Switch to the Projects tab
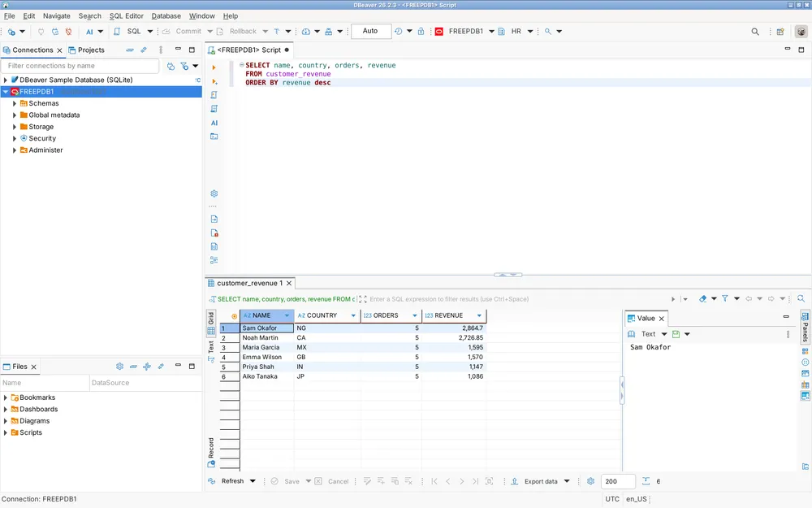The height and width of the screenshot is (508, 812). pos(87,50)
